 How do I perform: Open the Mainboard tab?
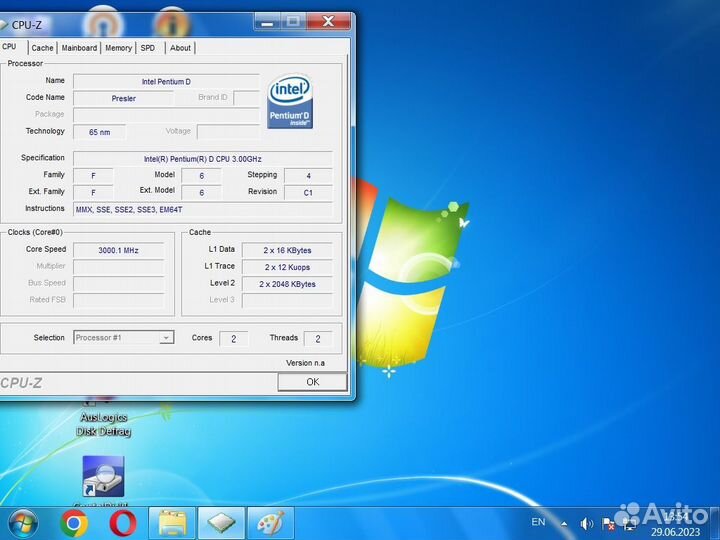(x=79, y=48)
